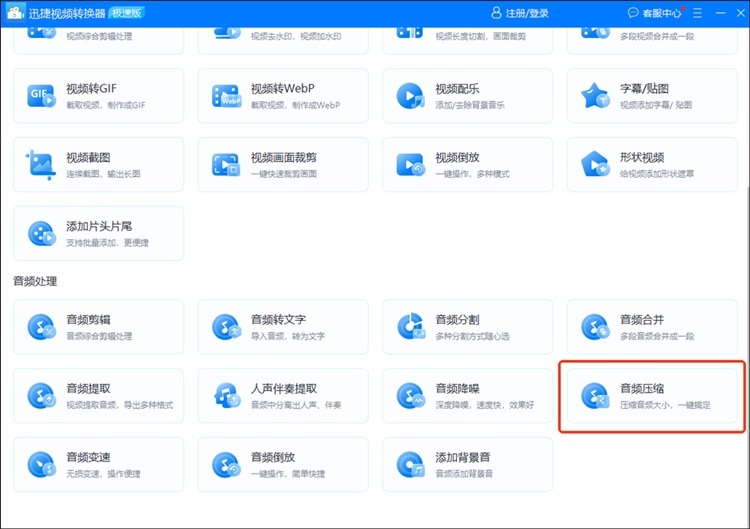
Task: Click the 视频转WebP icon
Action: (226, 96)
